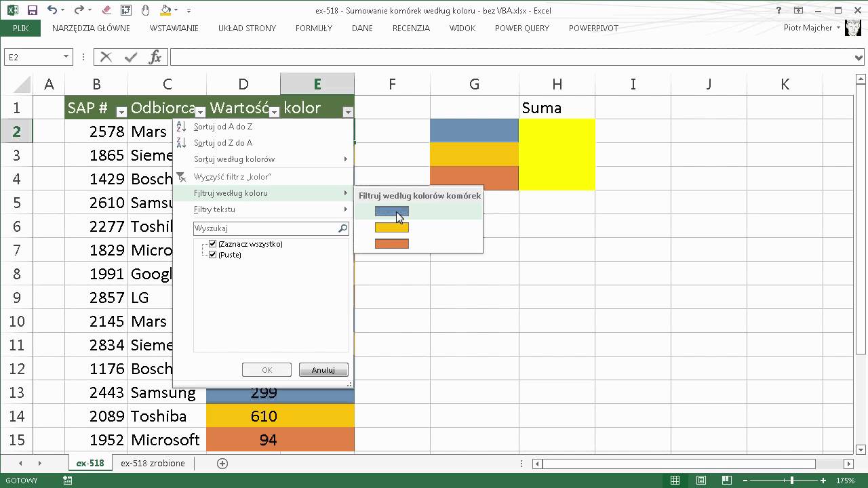The width and height of the screenshot is (868, 488).
Task: Filter by the yellow cell color swatch
Action: pos(392,228)
